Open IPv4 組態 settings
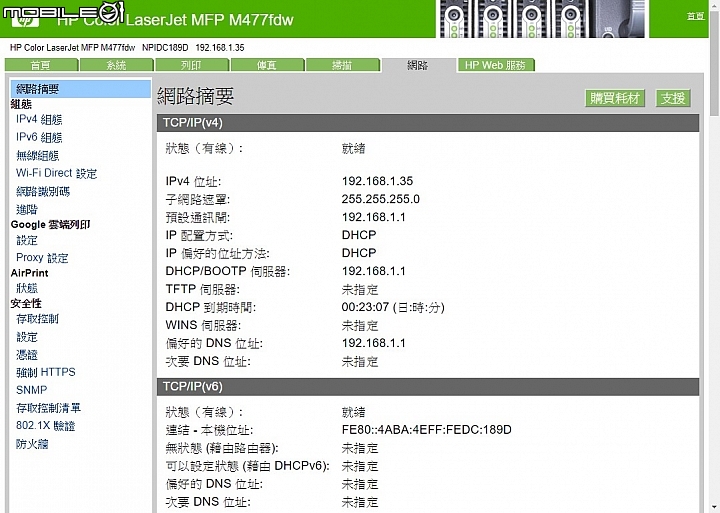 click(39, 119)
